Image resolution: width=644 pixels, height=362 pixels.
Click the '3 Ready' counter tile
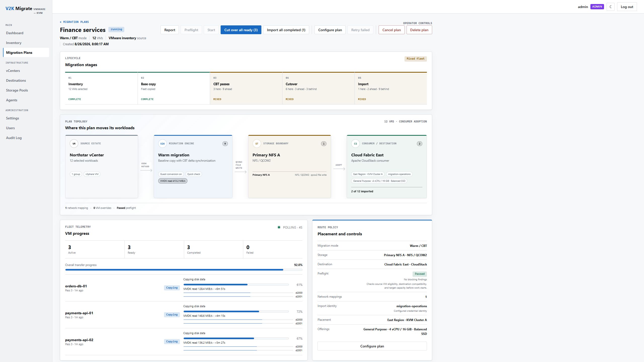coord(154,249)
